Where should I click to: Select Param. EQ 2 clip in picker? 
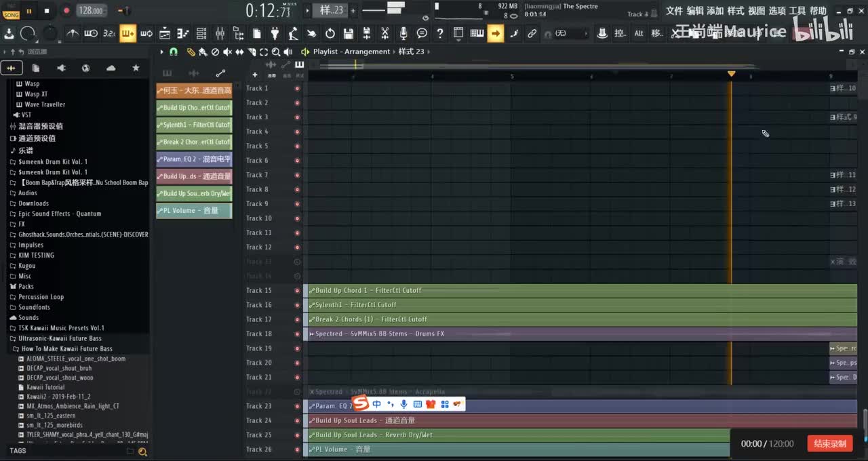[x=194, y=159]
